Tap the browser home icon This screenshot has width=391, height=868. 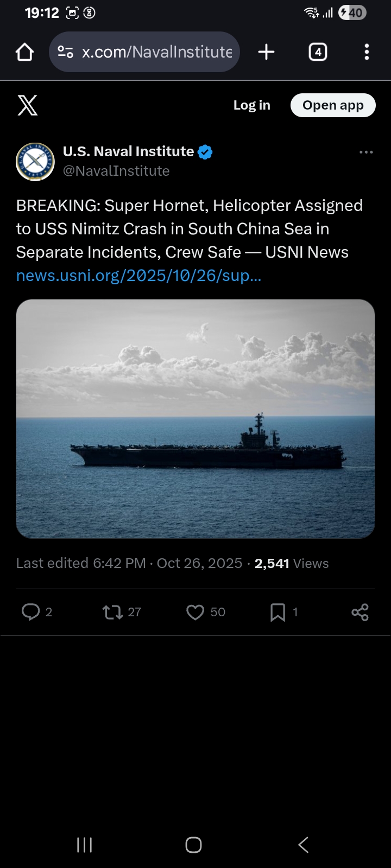point(25,52)
